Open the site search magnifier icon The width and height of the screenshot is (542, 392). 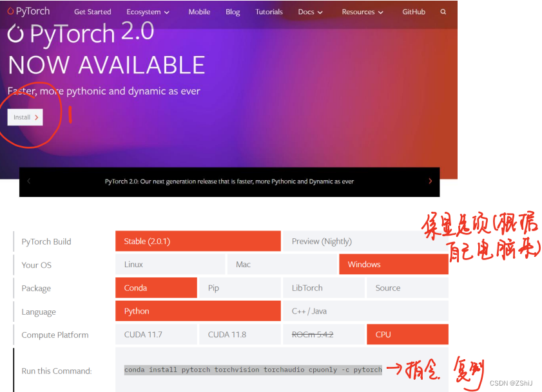pos(443,11)
